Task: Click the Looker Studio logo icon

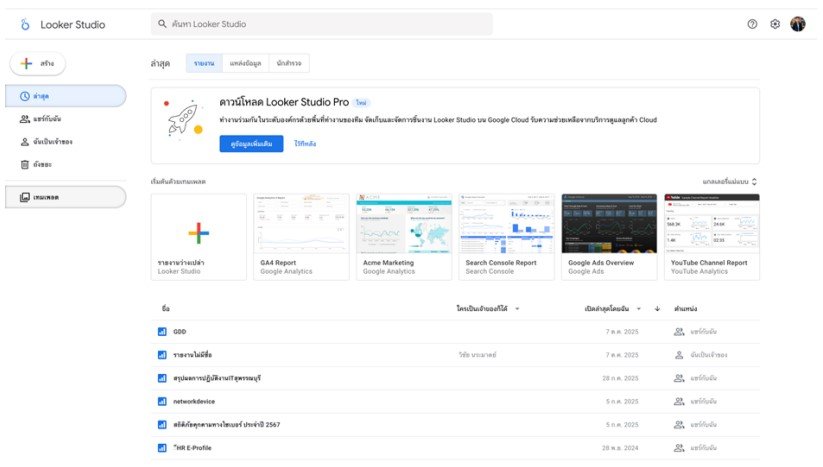Action: [25, 24]
